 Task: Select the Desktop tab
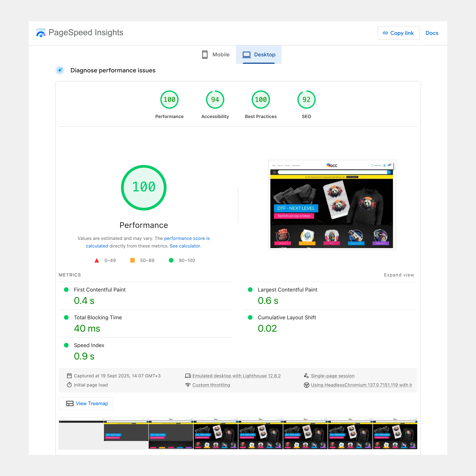(x=259, y=54)
